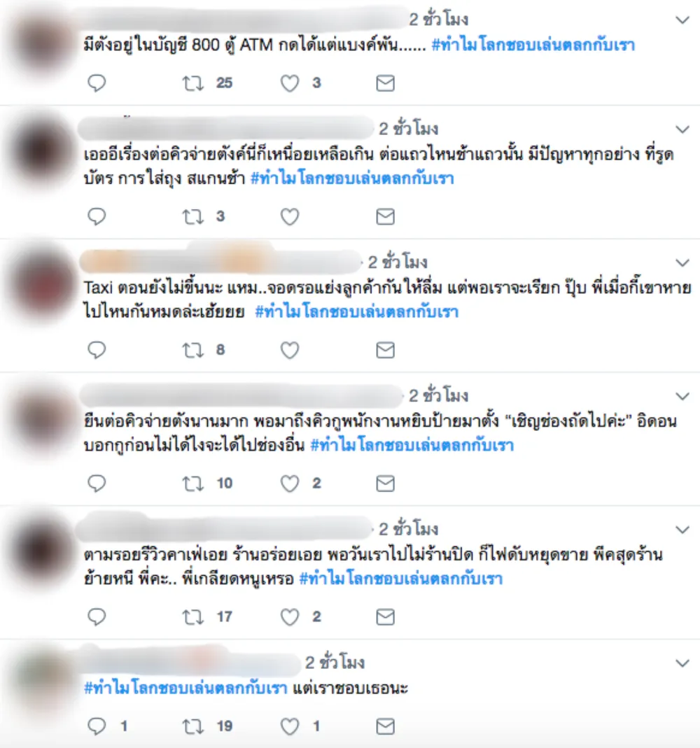
Task: Open chevron menu on the 17-retweet tweet
Action: pyautogui.click(x=682, y=530)
